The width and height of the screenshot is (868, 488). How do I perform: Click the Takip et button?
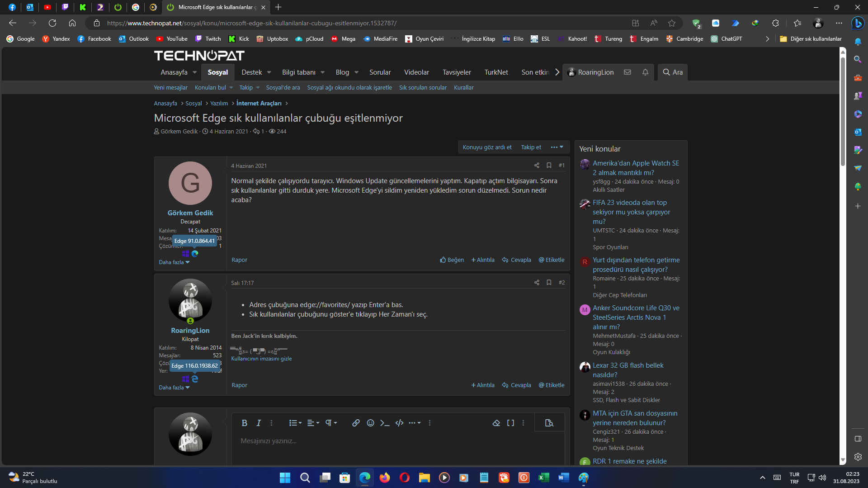[531, 147]
